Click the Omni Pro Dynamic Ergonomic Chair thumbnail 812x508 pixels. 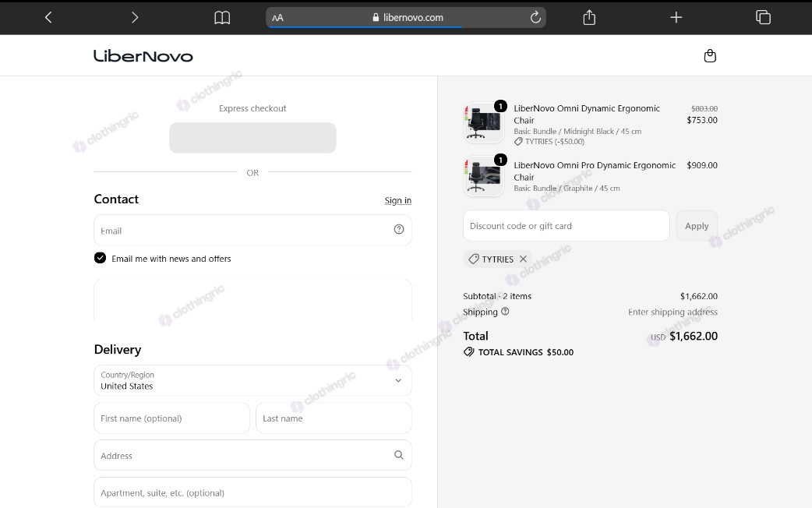coord(484,177)
